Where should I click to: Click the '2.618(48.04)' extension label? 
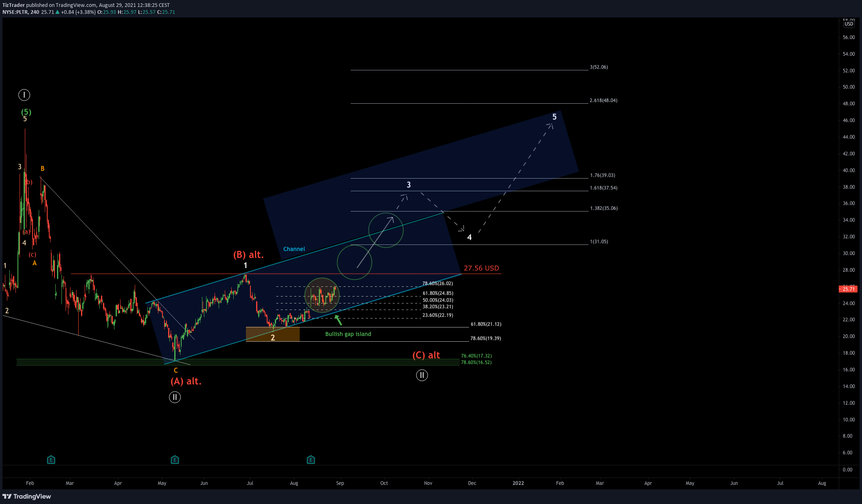(603, 100)
